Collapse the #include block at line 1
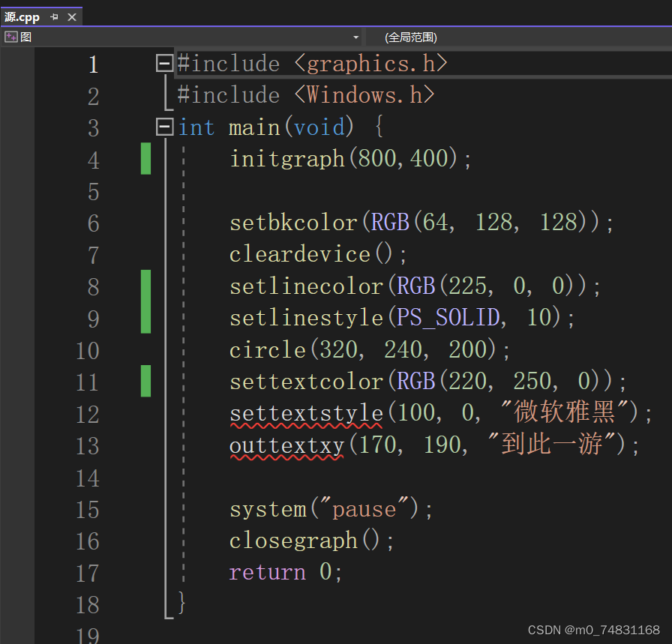Image resolution: width=672 pixels, height=644 pixels. (164, 63)
